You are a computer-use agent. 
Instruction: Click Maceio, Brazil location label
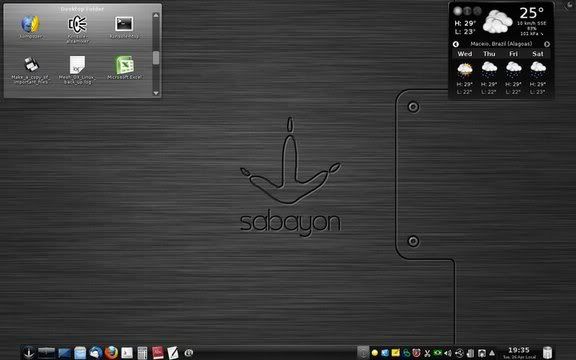pos(501,44)
